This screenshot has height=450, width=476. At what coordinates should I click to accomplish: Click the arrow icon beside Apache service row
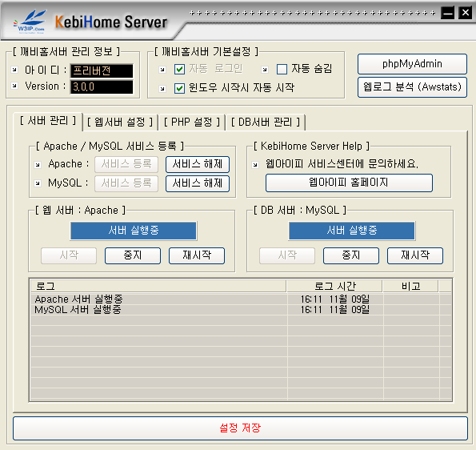(x=38, y=165)
